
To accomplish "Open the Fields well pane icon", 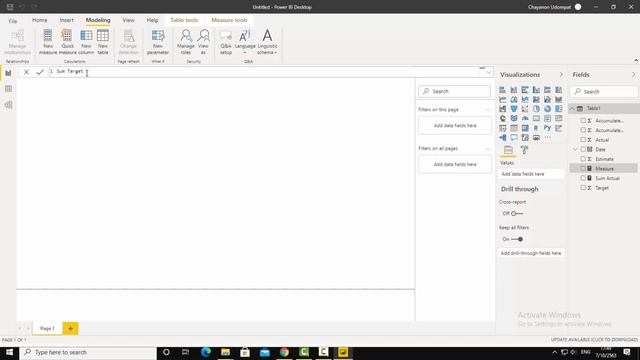I will click(508, 150).
